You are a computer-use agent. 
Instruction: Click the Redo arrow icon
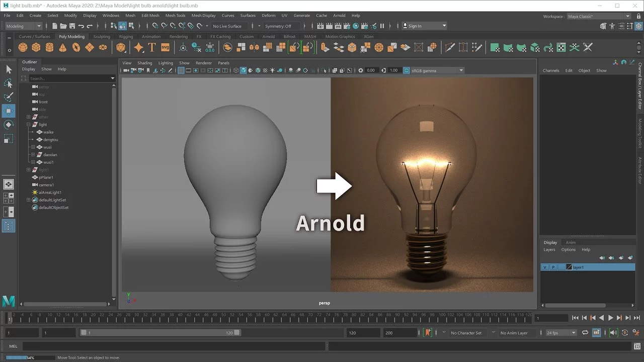click(x=90, y=26)
